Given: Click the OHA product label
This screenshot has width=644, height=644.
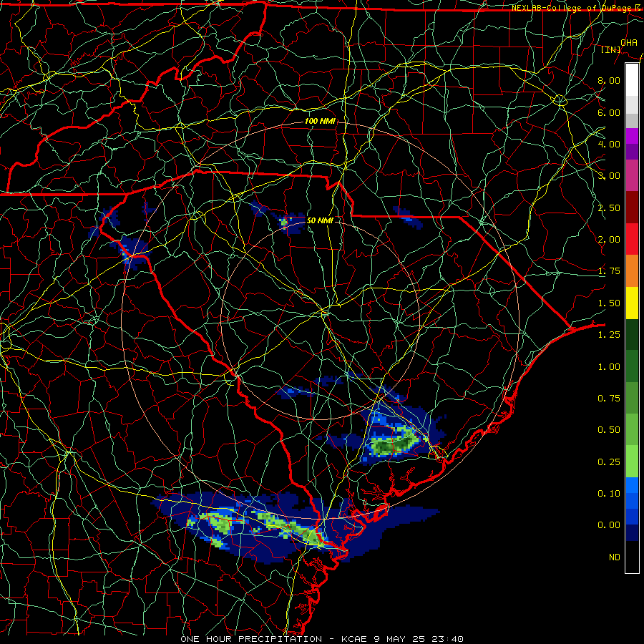Looking at the screenshot, I should (x=629, y=42).
